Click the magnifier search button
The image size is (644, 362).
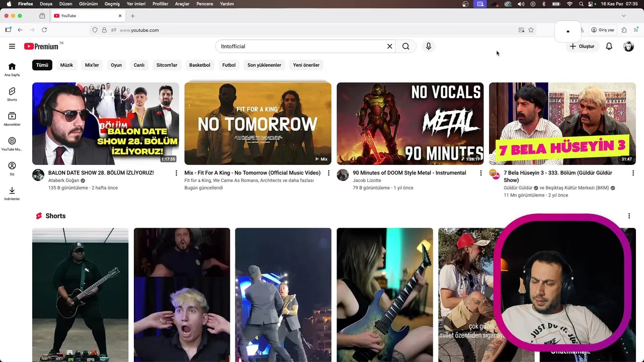(x=406, y=46)
